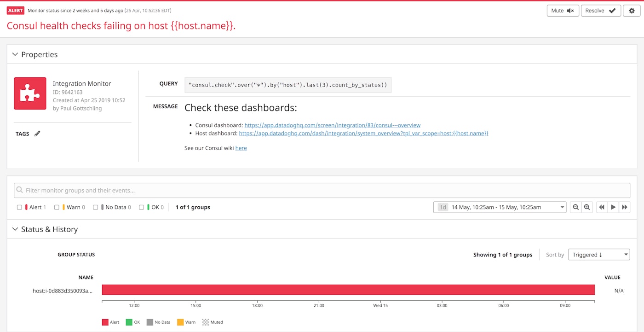This screenshot has width=644, height=332.
Task: Step back in time with rewind icon
Action: click(602, 207)
